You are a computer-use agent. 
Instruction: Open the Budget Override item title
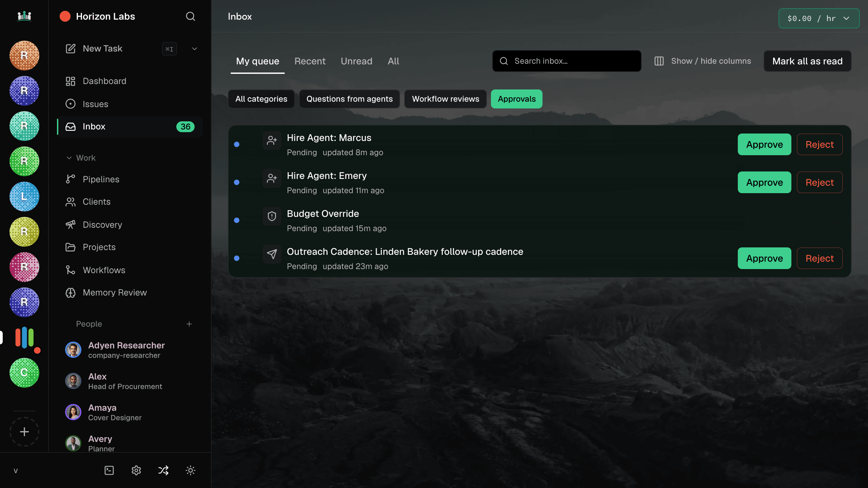pyautogui.click(x=323, y=213)
